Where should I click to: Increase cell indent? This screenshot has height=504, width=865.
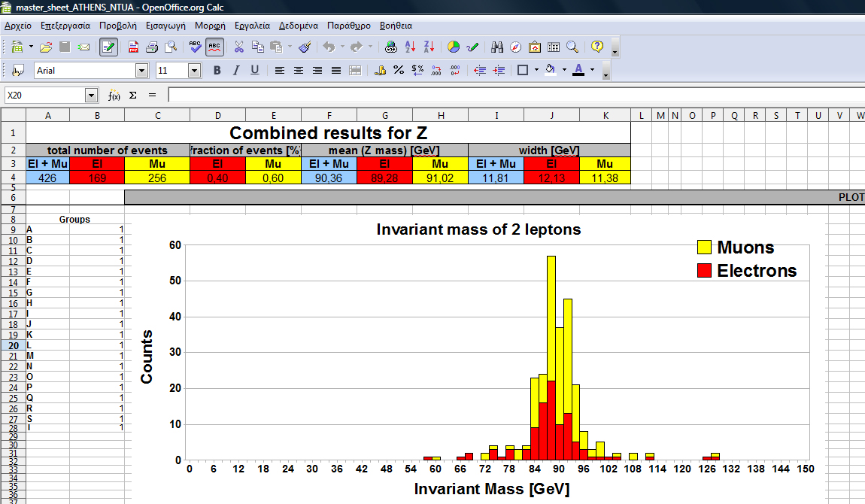[x=499, y=71]
